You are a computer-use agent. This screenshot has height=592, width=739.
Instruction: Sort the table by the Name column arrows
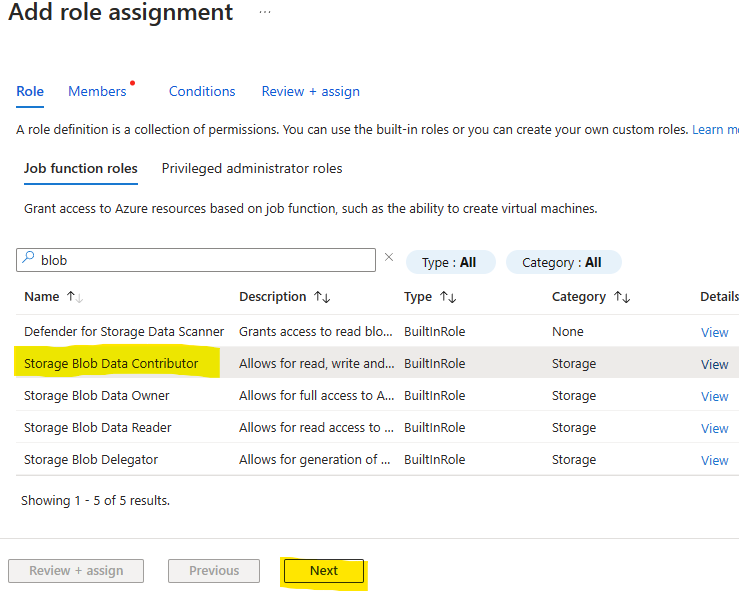75,297
